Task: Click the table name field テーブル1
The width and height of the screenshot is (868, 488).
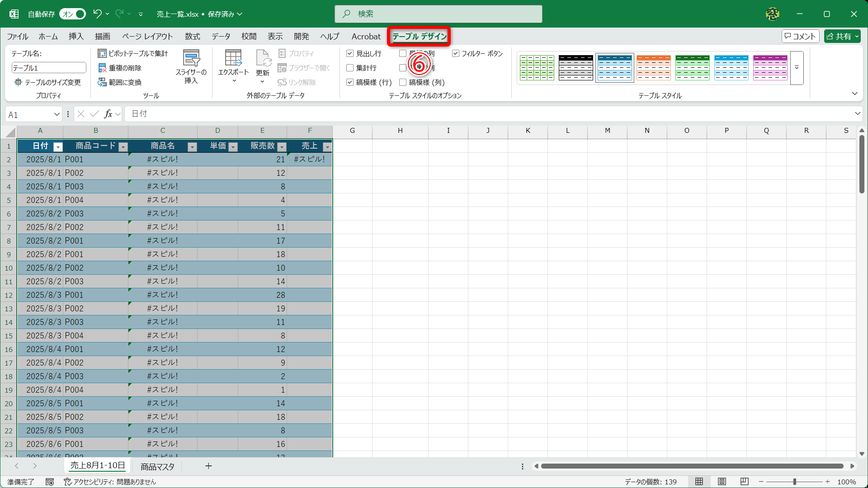Action: [x=48, y=68]
